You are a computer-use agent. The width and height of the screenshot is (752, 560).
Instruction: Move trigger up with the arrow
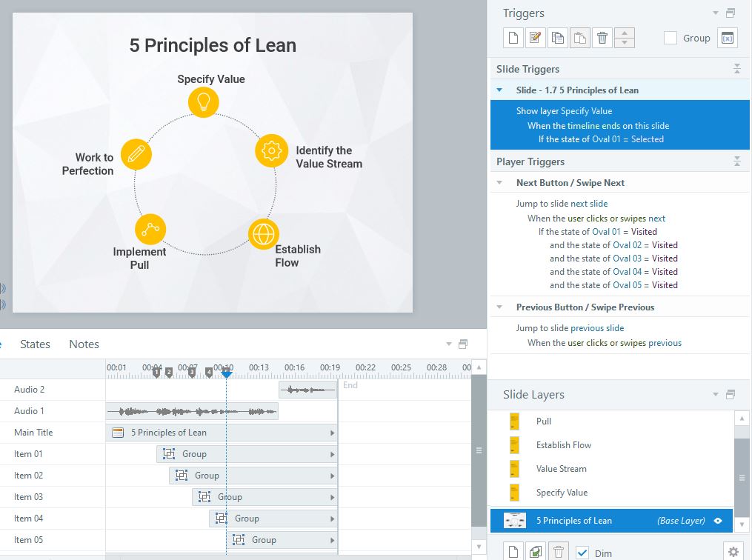[x=625, y=33]
